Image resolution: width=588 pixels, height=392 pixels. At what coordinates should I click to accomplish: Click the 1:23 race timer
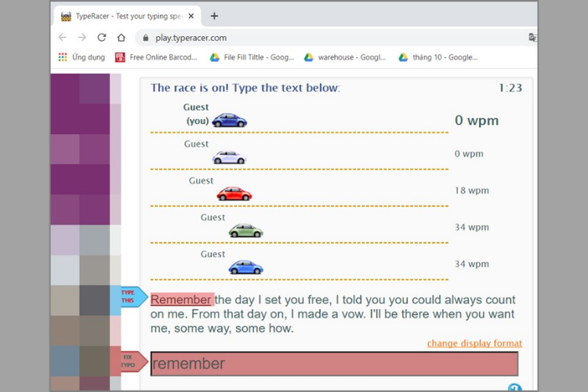[x=510, y=88]
